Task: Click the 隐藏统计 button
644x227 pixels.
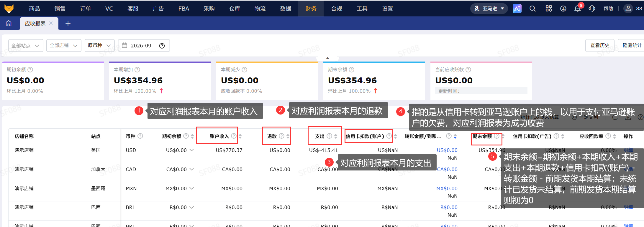Action: [x=632, y=45]
